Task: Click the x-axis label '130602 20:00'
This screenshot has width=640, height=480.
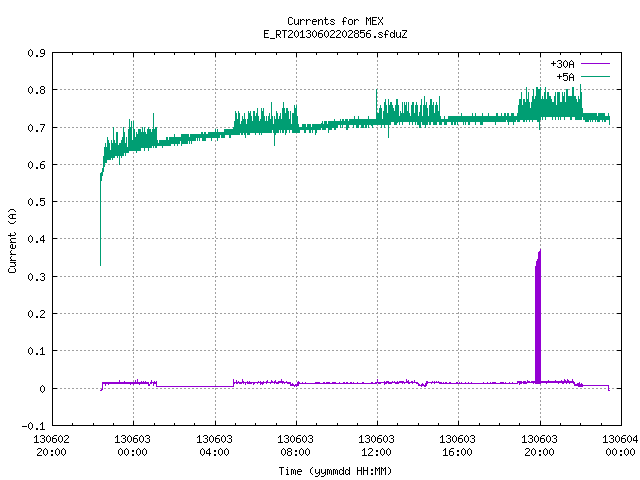Action: 51,446
